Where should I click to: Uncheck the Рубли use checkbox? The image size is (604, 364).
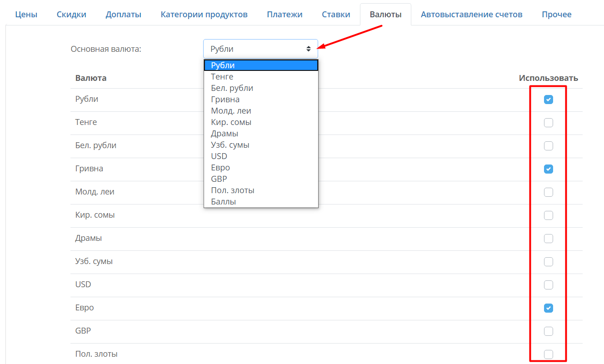click(x=549, y=100)
